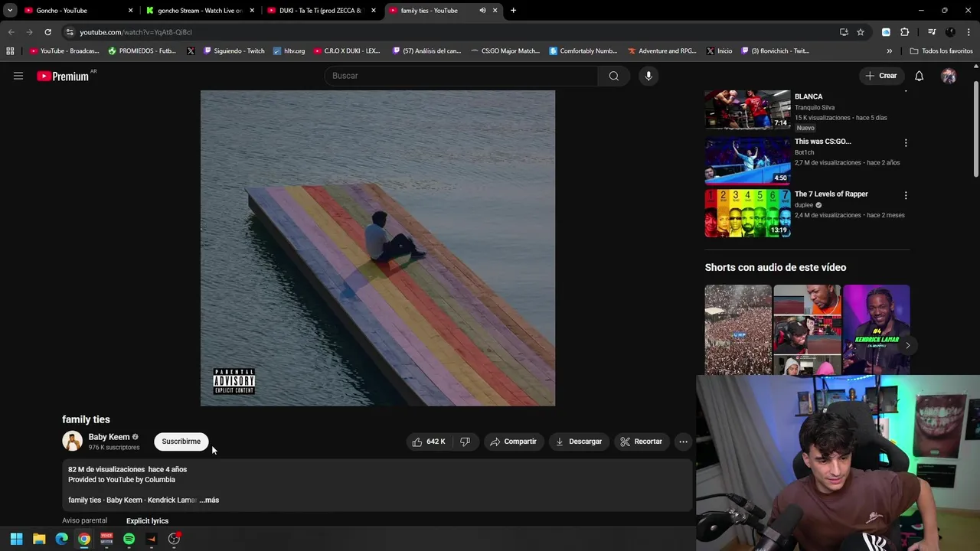
Task: Open Voicemeeter from the taskbar
Action: (106, 539)
